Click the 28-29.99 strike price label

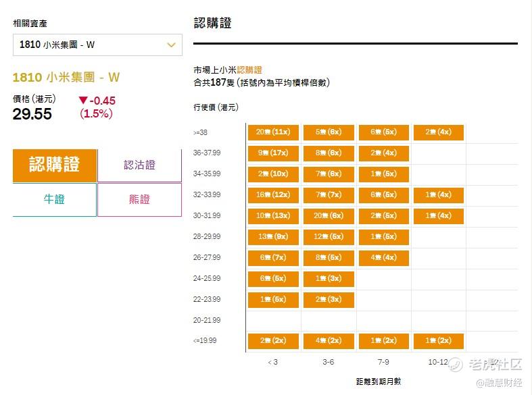pos(207,236)
